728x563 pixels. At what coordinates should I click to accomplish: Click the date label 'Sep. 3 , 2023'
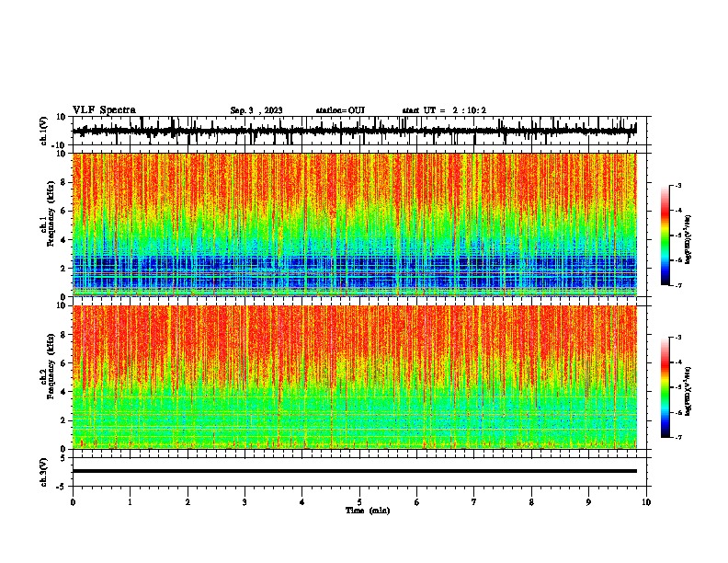256,110
